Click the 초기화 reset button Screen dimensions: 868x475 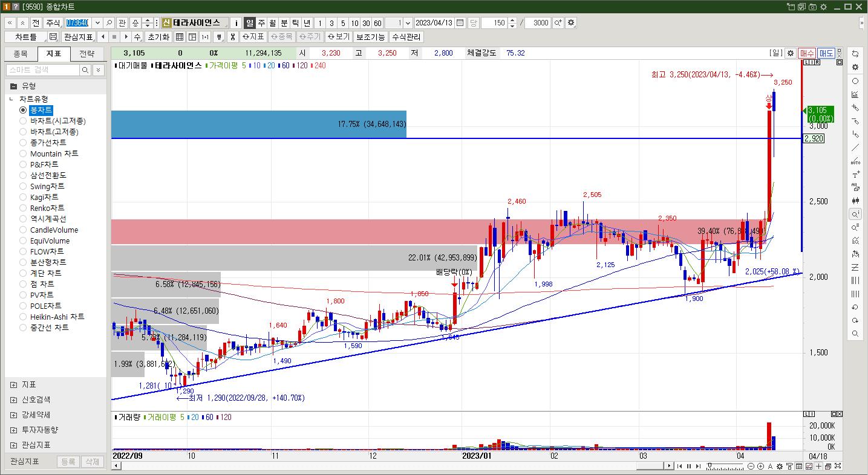coord(158,37)
